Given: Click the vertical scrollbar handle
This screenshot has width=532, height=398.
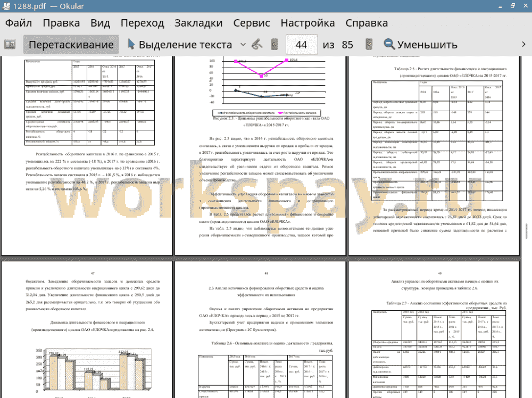Looking at the screenshot, I should (x=527, y=231).
